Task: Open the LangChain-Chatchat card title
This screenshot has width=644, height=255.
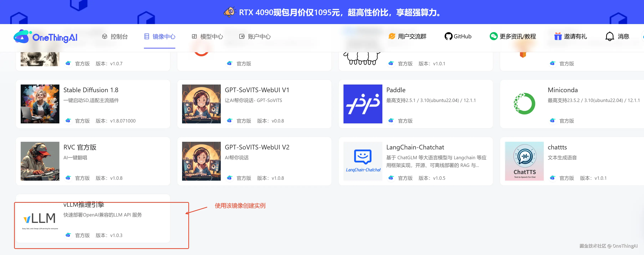Action: pyautogui.click(x=415, y=147)
